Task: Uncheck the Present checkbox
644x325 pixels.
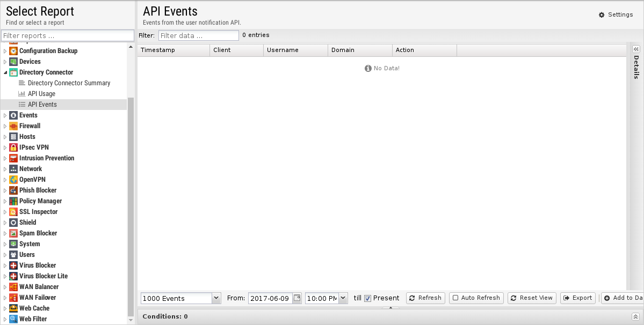Action: 367,298
